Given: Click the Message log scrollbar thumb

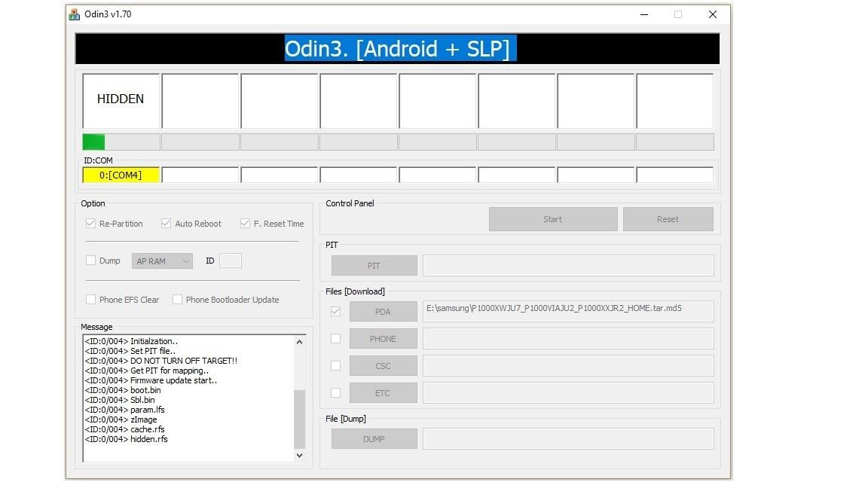Looking at the screenshot, I should 299,419.
